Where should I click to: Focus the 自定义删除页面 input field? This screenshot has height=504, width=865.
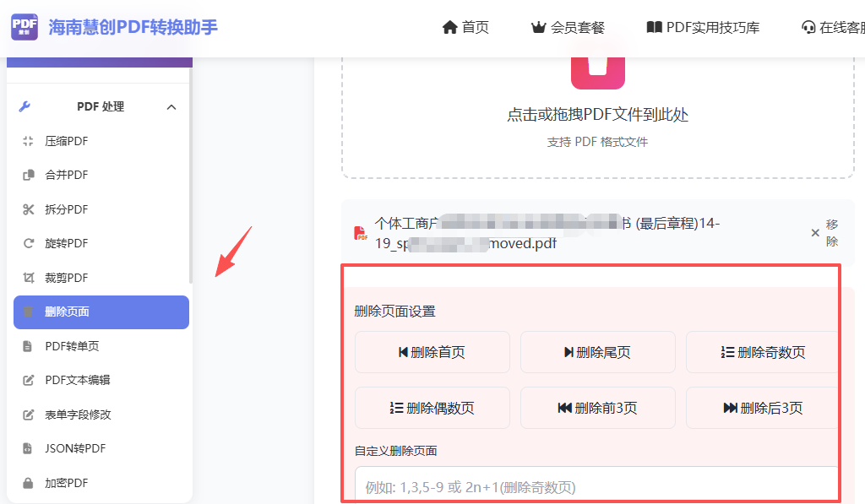(597, 484)
